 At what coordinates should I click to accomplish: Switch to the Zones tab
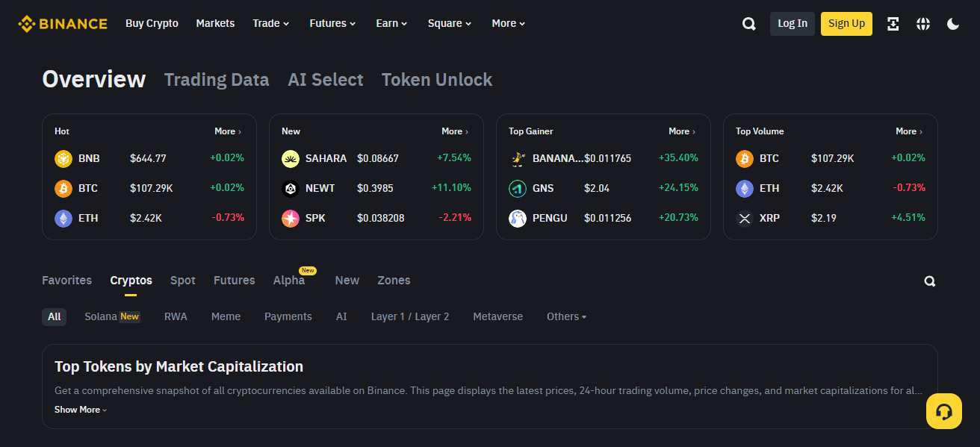394,281
